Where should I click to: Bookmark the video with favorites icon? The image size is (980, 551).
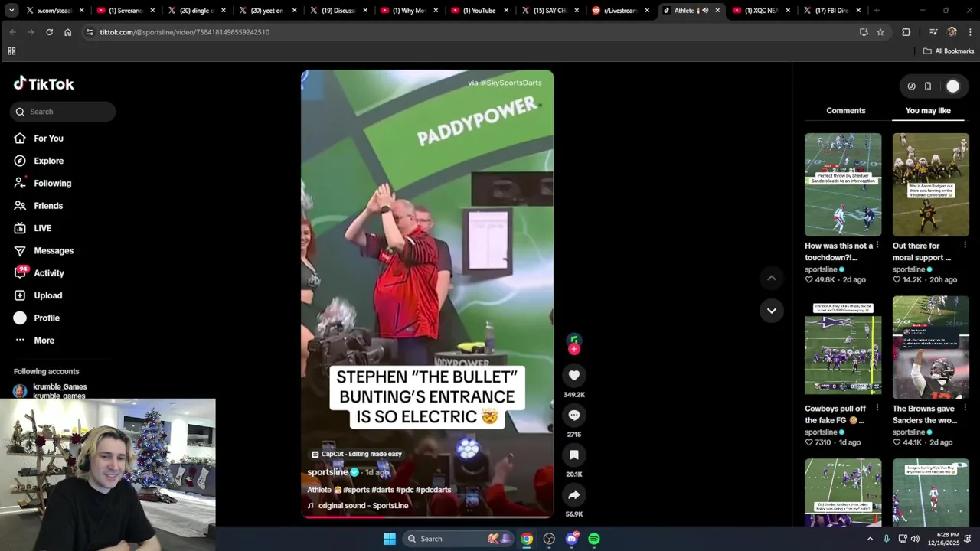pyautogui.click(x=574, y=455)
